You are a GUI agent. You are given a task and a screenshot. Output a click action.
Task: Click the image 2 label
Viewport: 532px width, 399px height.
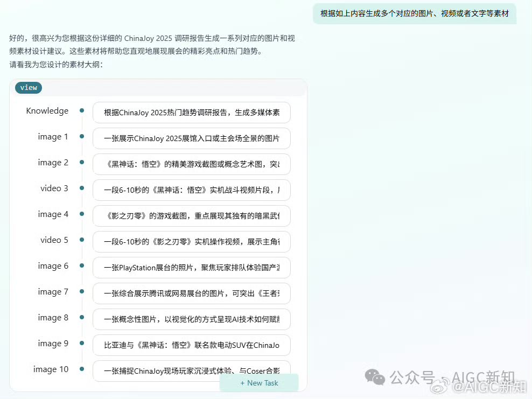click(x=53, y=163)
